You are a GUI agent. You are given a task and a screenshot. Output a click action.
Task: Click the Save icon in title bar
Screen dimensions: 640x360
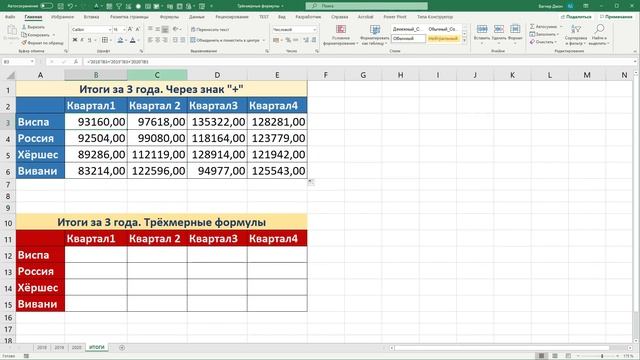point(60,6)
